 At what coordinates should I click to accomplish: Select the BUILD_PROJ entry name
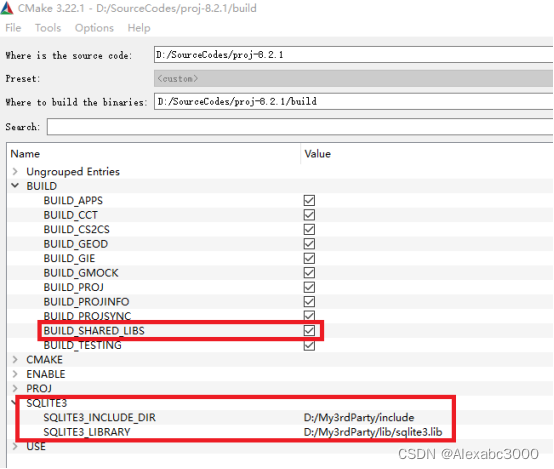click(73, 287)
